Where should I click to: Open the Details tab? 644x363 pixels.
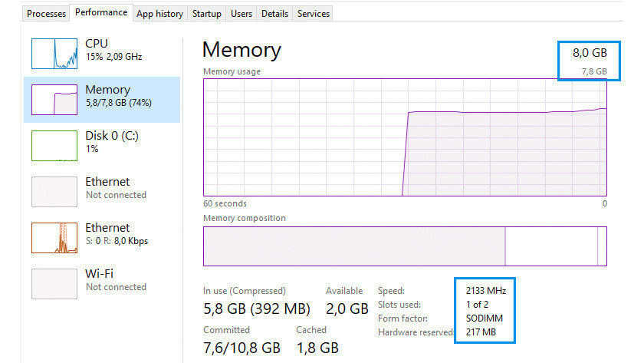pos(274,14)
